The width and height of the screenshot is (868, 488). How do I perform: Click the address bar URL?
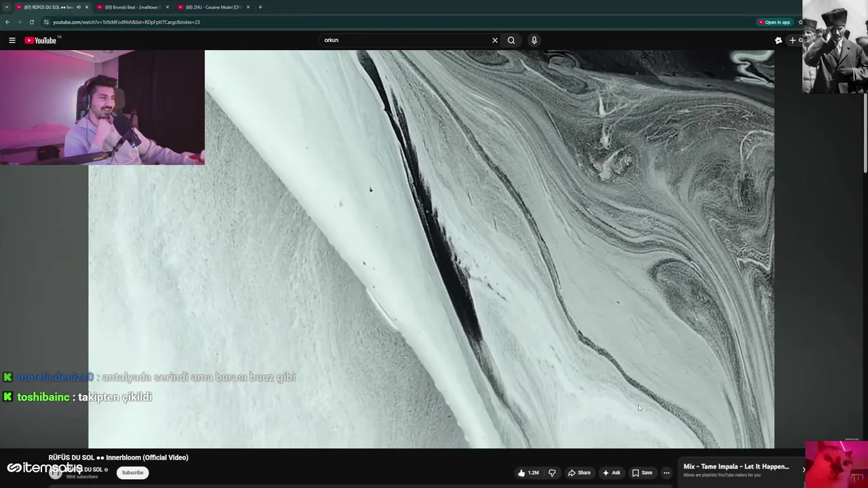pyautogui.click(x=126, y=22)
